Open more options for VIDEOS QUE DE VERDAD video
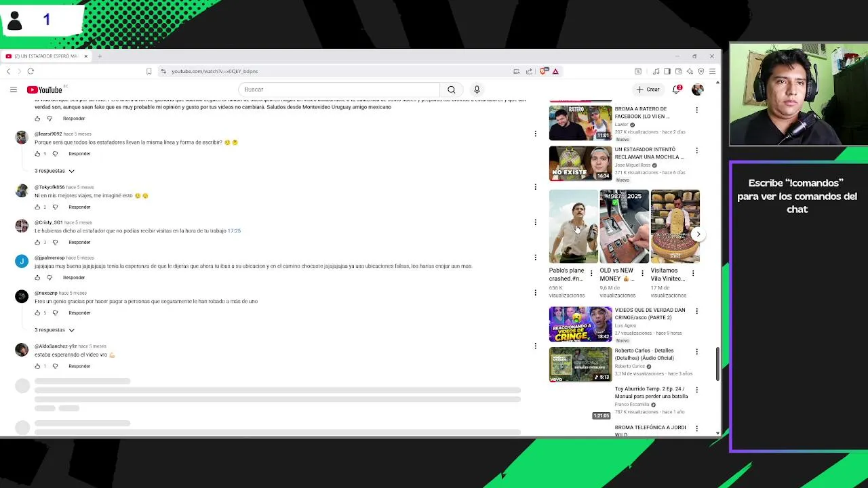 (x=696, y=311)
